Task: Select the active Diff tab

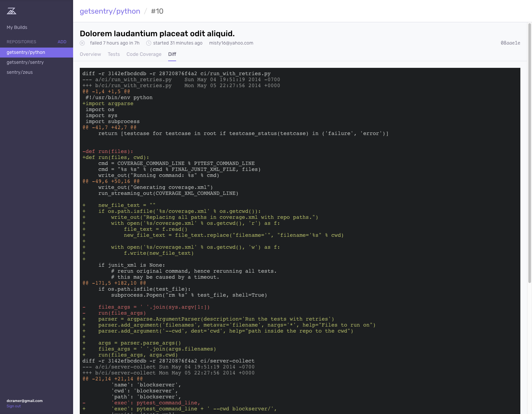Action: [172, 54]
